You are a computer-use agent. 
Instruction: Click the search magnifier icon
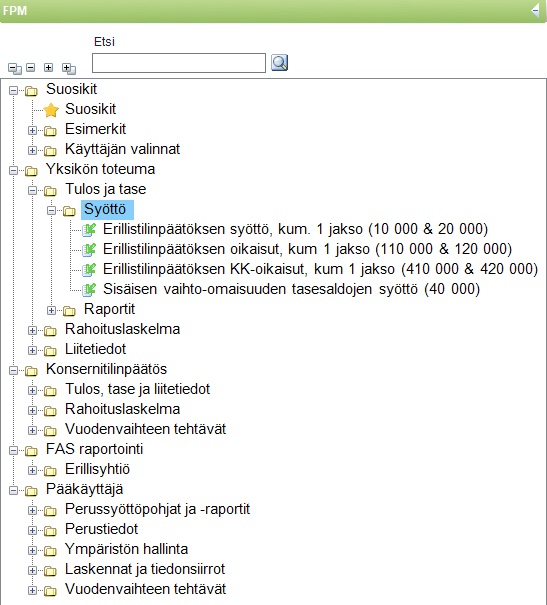pos(279,63)
